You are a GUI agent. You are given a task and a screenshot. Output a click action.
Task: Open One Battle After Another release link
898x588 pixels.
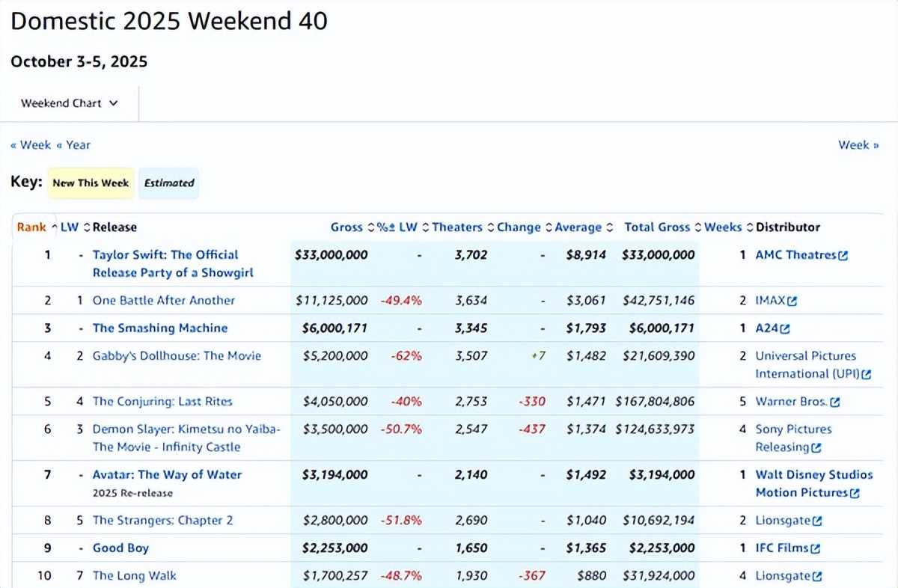164,301
